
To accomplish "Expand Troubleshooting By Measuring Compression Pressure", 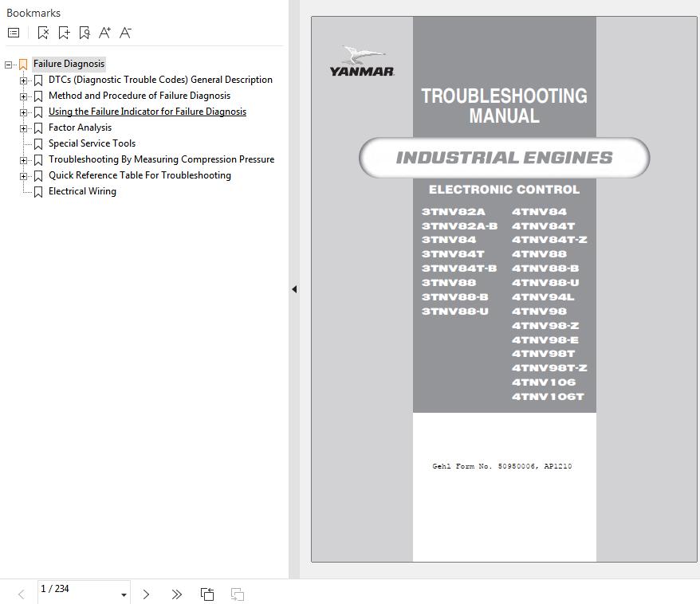I will click(23, 160).
